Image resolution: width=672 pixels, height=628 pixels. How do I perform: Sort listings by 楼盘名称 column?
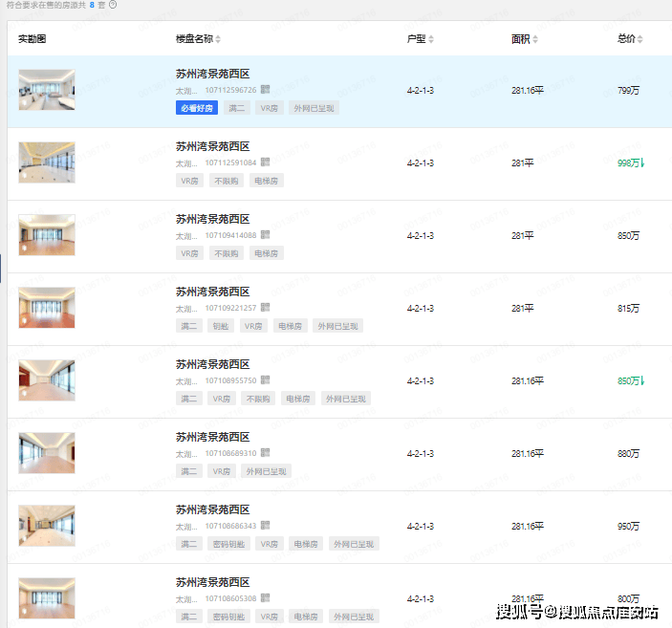217,39
